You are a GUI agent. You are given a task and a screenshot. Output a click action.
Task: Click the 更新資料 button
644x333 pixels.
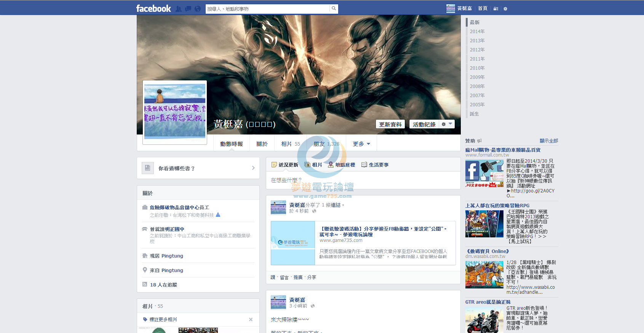point(390,124)
